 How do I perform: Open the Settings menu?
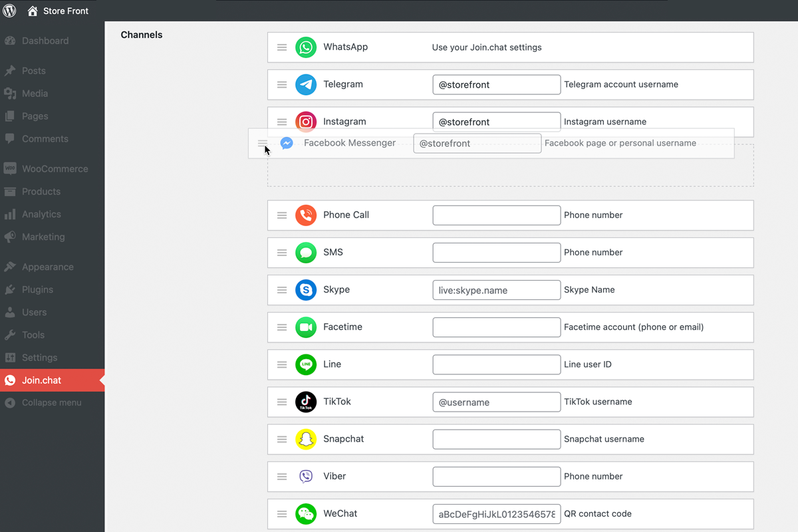[x=52, y=357]
